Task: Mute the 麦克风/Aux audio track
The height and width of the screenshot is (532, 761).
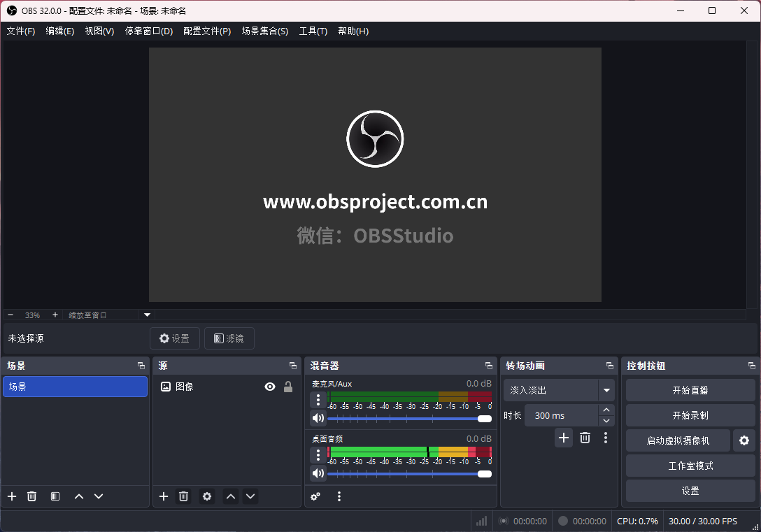Action: click(318, 418)
